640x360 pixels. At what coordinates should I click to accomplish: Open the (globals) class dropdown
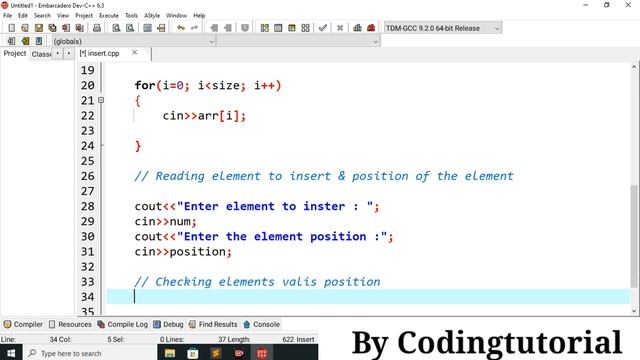tap(133, 41)
